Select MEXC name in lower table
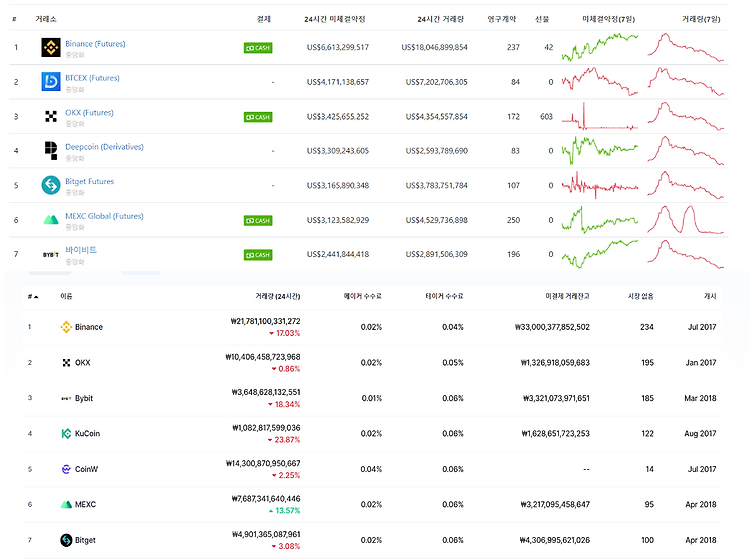The image size is (750, 559). 85,504
